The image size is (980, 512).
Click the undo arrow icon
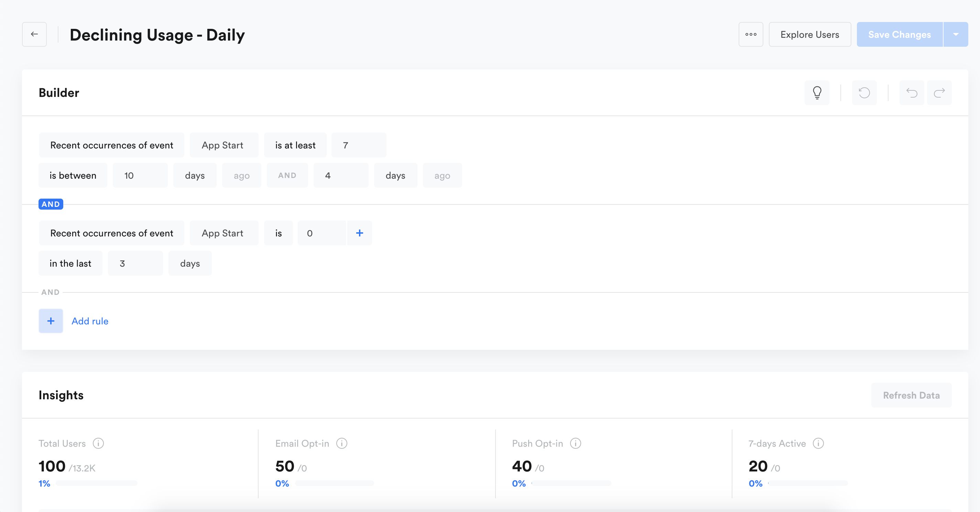pos(912,93)
